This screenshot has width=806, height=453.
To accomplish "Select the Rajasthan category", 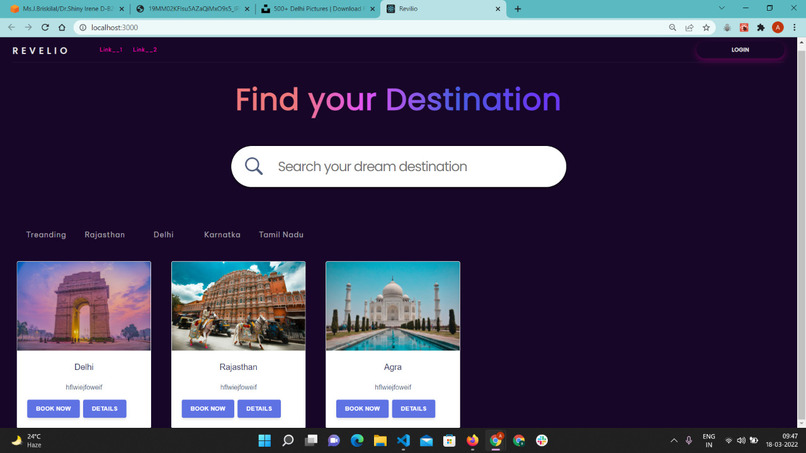I will pyautogui.click(x=105, y=234).
